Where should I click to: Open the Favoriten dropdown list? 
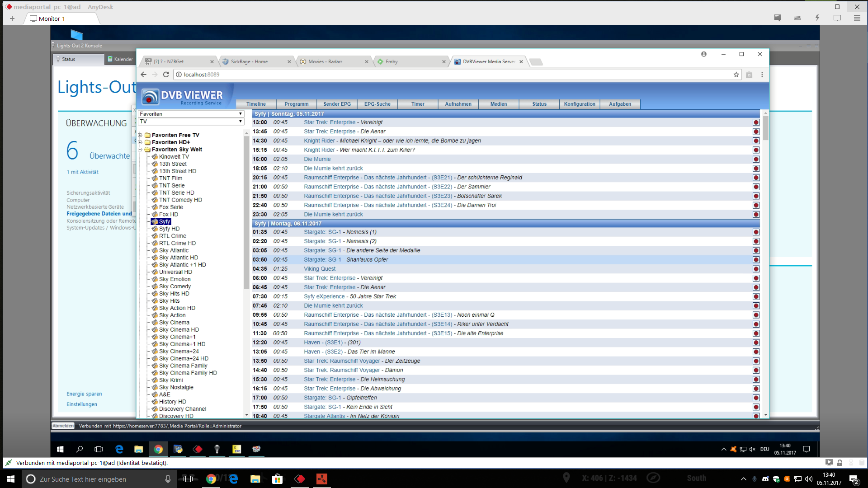pyautogui.click(x=191, y=114)
